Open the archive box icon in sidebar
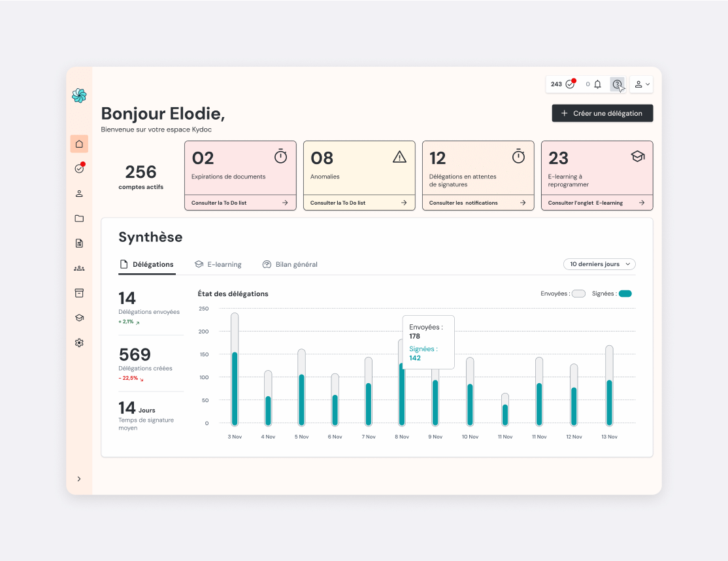 click(x=79, y=293)
